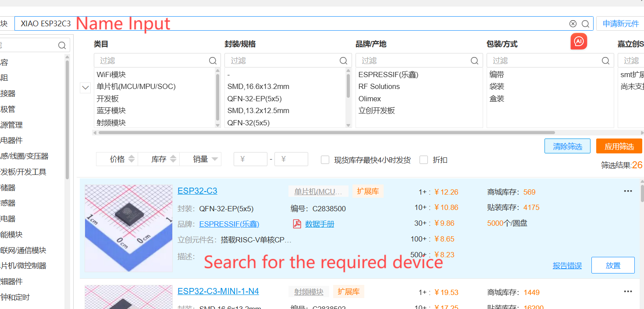Select brand ESPRESSIF(乐鑫) in filter list
The height and width of the screenshot is (309, 644).
pos(388,75)
